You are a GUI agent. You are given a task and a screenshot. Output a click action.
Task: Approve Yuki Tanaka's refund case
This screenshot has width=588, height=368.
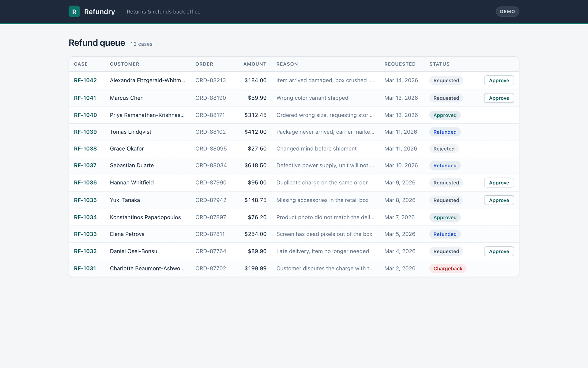(x=499, y=200)
